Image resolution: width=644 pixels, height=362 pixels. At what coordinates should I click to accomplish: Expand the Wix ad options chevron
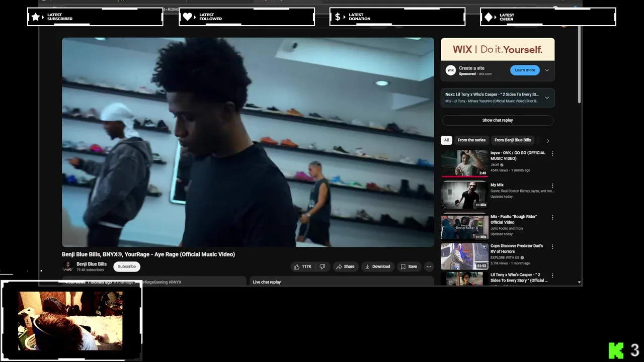coord(547,70)
